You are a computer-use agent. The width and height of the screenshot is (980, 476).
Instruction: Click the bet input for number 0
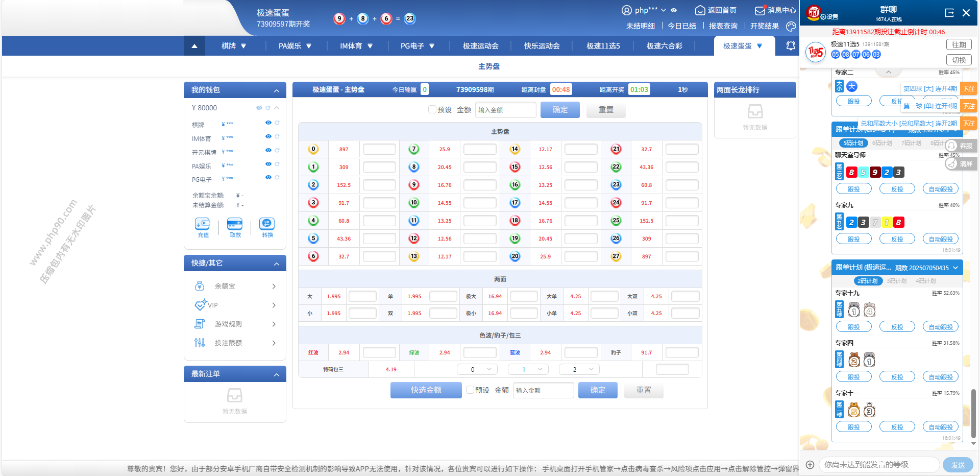tap(379, 149)
